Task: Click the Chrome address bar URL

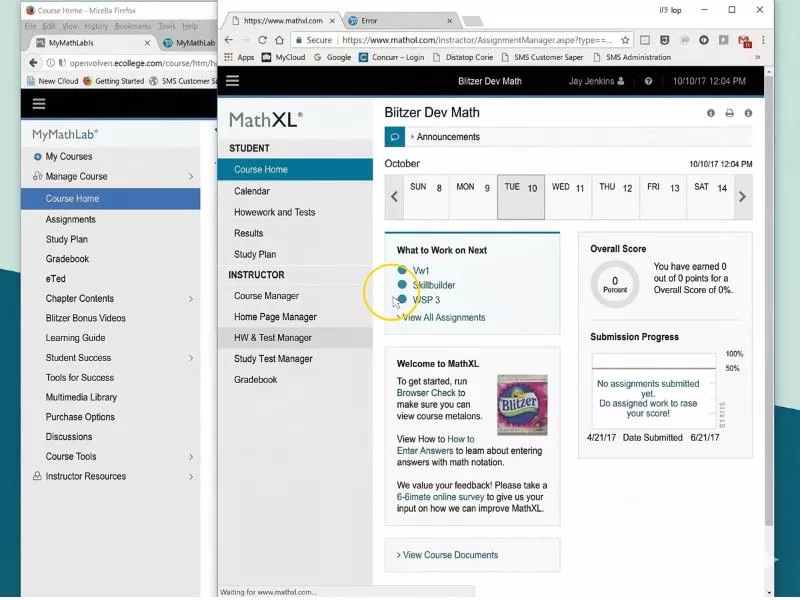Action: coord(477,40)
